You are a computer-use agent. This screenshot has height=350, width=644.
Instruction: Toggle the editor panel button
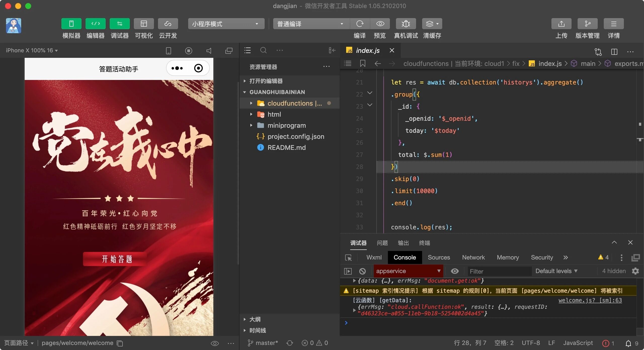tap(95, 24)
